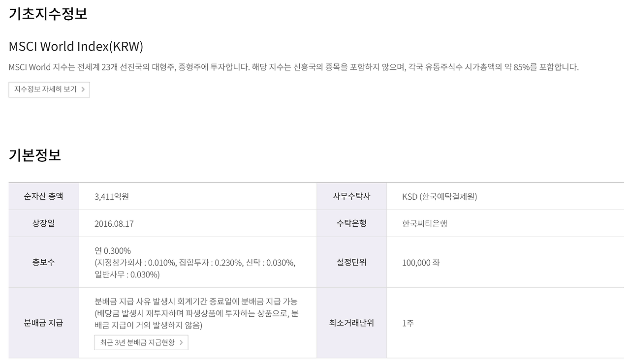Select the 상장일 label cell
Viewport: 630px width, 364px height.
click(x=44, y=223)
